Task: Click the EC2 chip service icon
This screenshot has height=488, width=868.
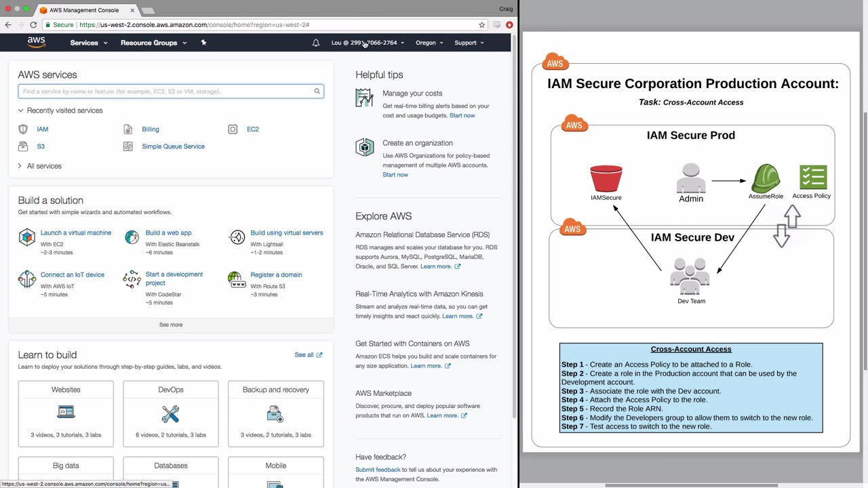Action: [233, 129]
